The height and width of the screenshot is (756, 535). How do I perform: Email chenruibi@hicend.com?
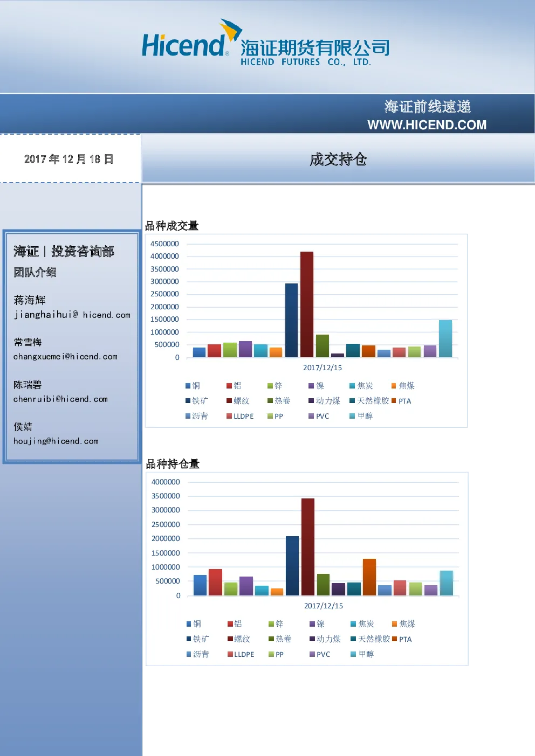[60, 399]
